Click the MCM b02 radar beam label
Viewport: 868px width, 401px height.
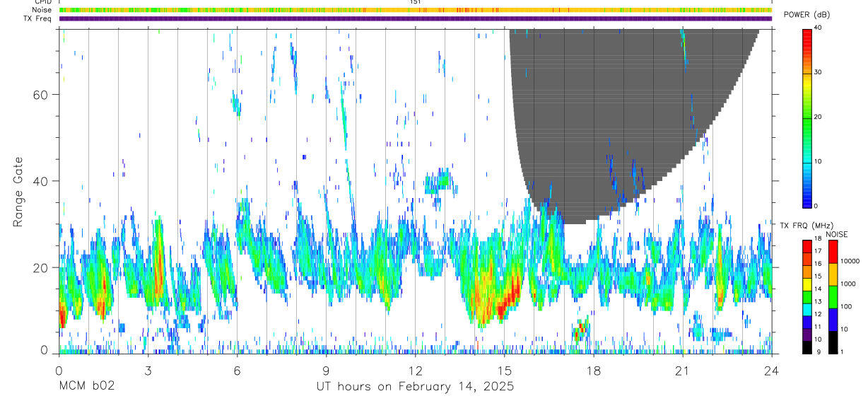[86, 387]
